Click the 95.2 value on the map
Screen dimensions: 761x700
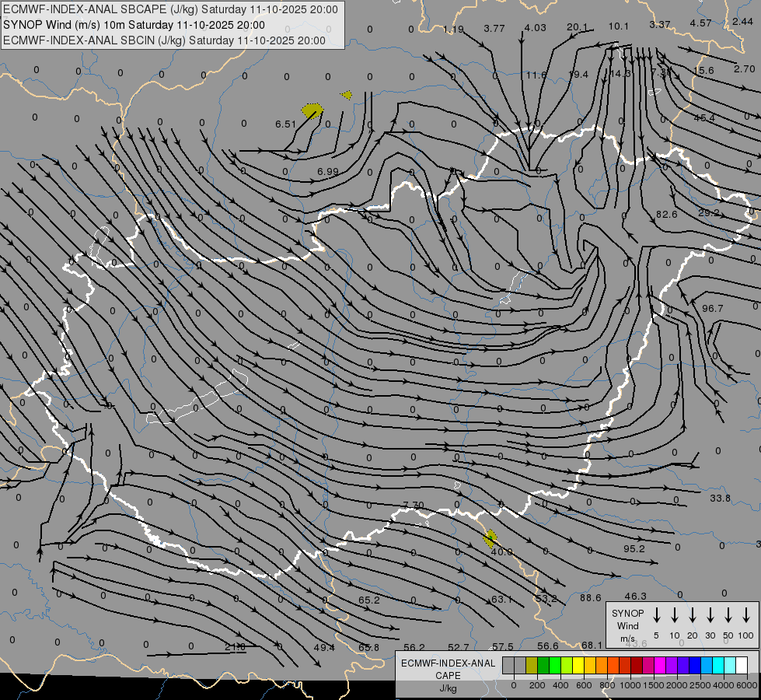634,549
